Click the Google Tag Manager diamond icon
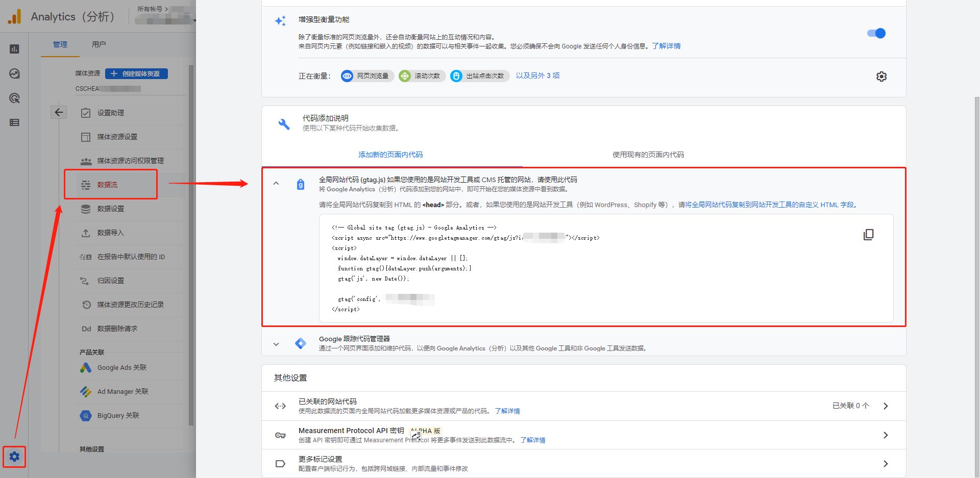Viewport: 980px width, 478px height. point(301,343)
